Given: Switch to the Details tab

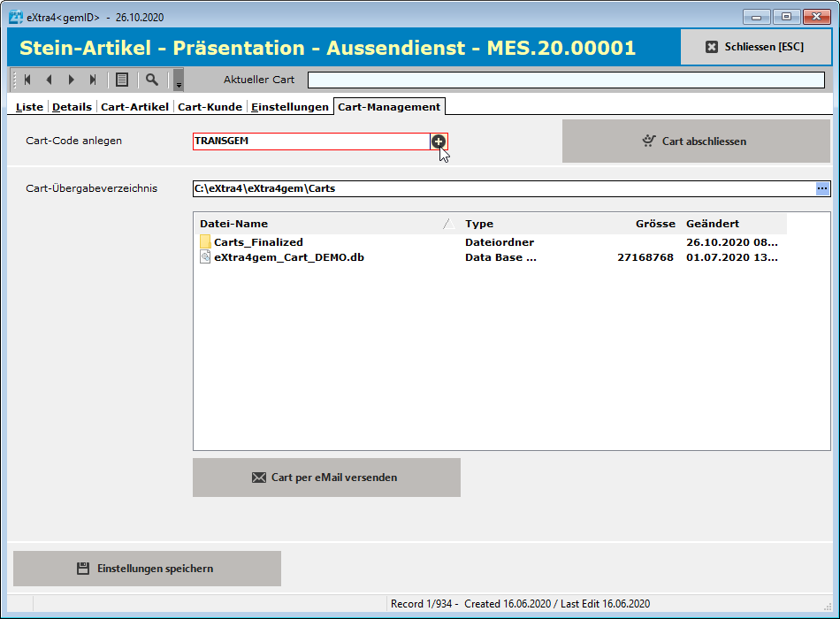Looking at the screenshot, I should (72, 106).
